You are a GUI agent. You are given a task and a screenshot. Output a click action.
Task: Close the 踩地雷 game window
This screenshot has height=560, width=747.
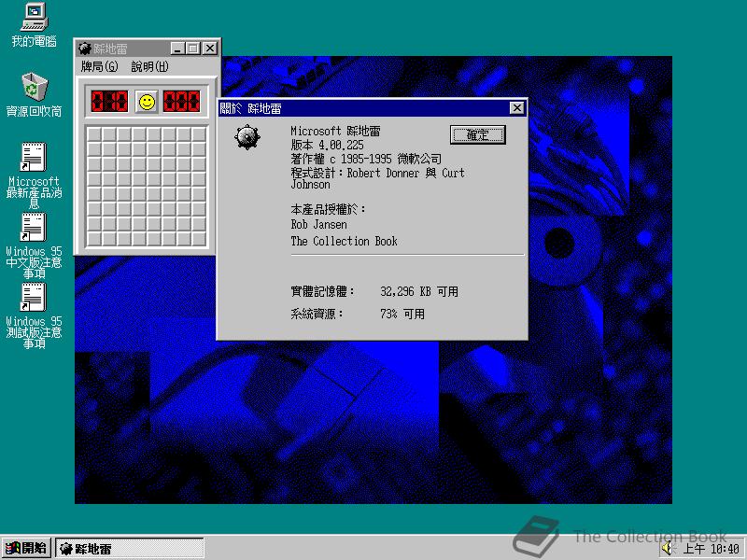[210, 49]
